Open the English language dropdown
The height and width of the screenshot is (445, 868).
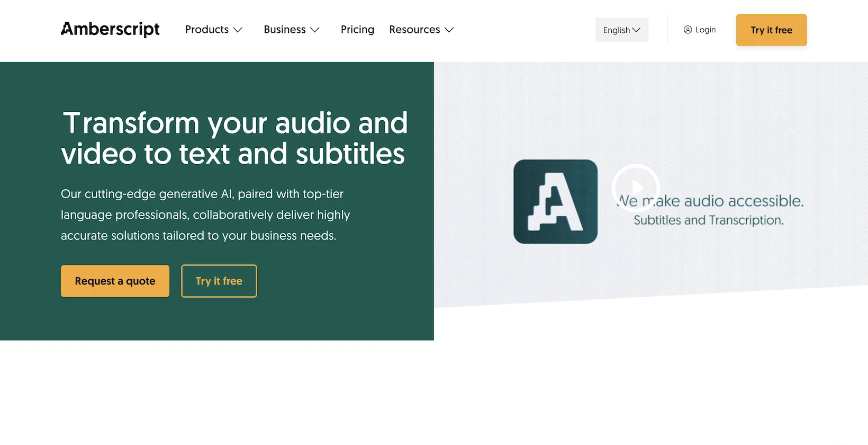622,30
